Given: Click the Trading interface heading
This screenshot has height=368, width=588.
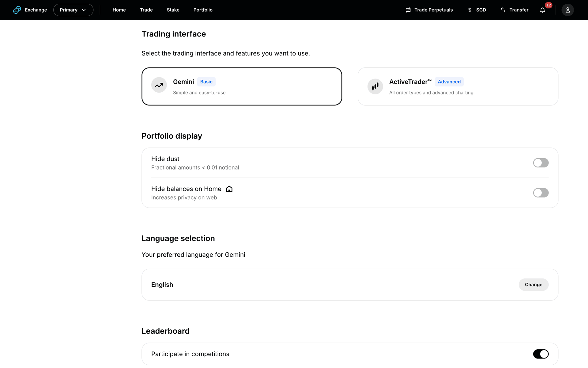Looking at the screenshot, I should click(x=174, y=34).
